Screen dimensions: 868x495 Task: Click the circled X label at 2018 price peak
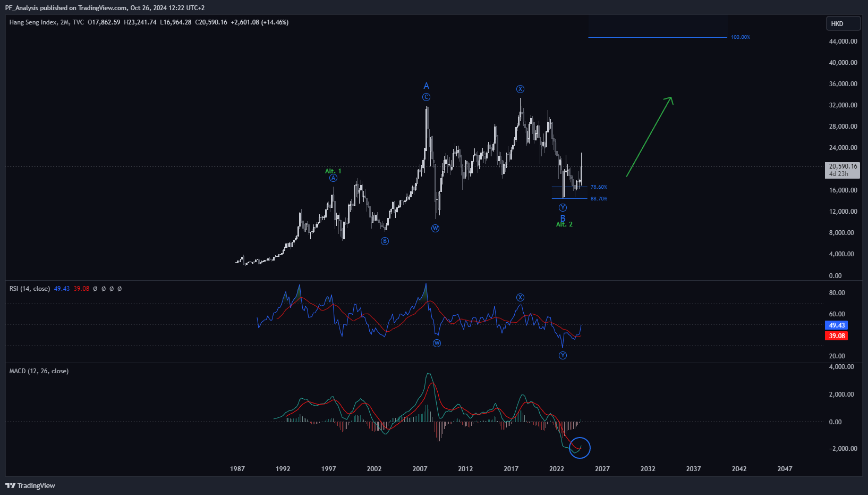521,89
